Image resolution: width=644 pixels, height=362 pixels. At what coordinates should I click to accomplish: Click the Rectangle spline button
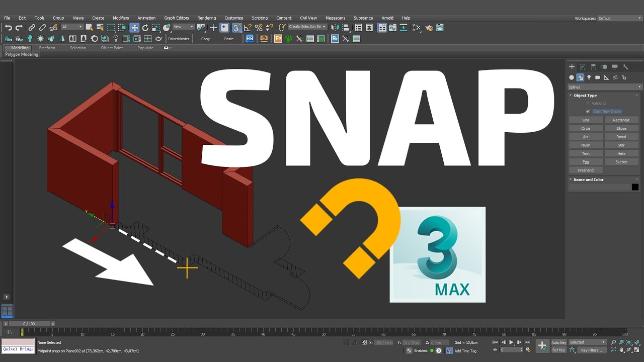[621, 120]
